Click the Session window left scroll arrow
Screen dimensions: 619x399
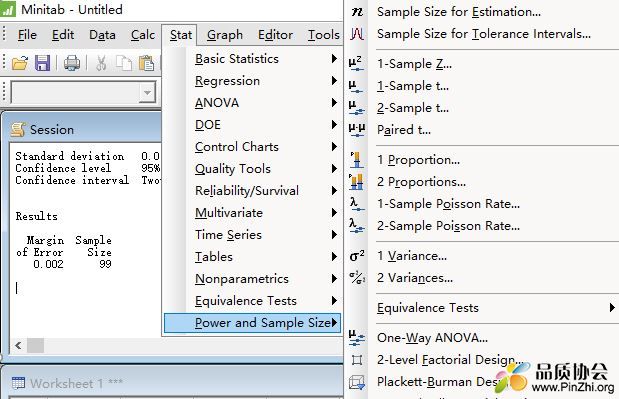click(x=18, y=345)
